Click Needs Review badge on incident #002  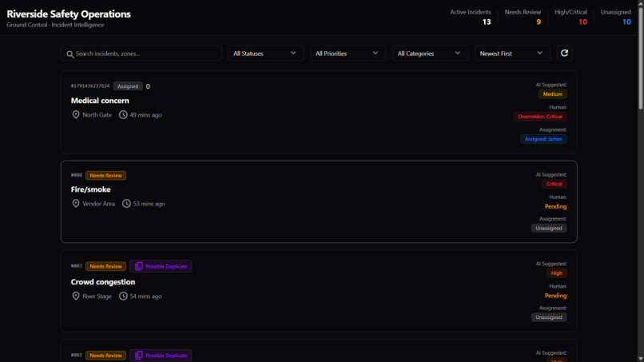[105, 356]
